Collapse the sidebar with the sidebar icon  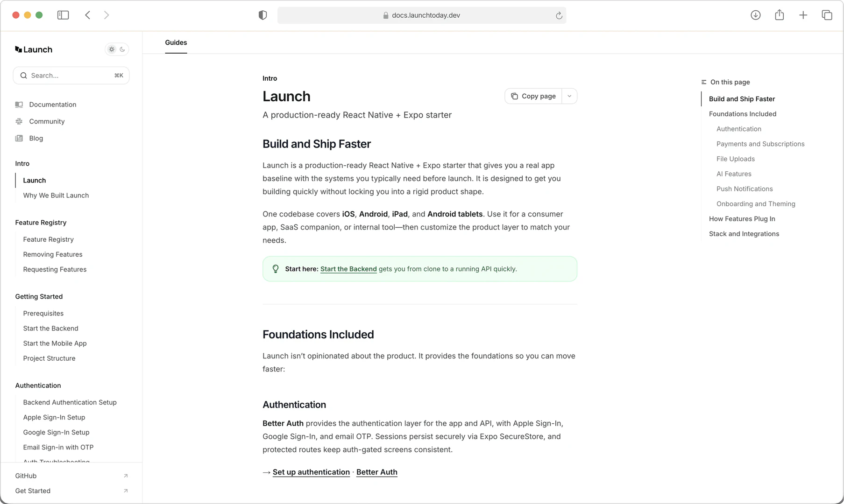tap(63, 14)
